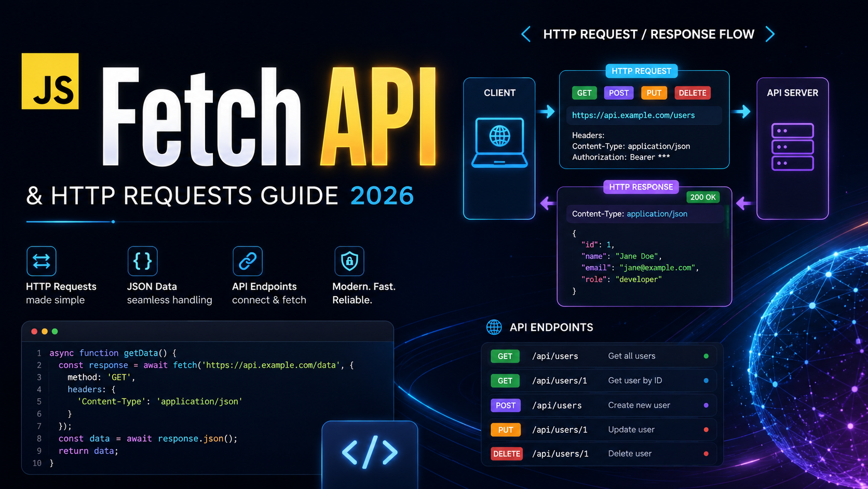Screen dimensions: 868x489
Task: Click the blue status dot on Get user by ID row
Action: point(706,380)
